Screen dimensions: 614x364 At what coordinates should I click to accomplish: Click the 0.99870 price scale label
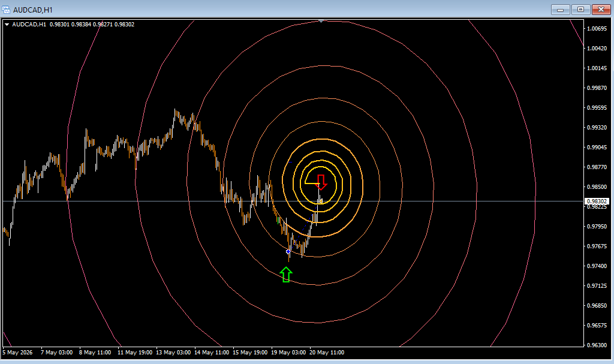(x=597, y=88)
